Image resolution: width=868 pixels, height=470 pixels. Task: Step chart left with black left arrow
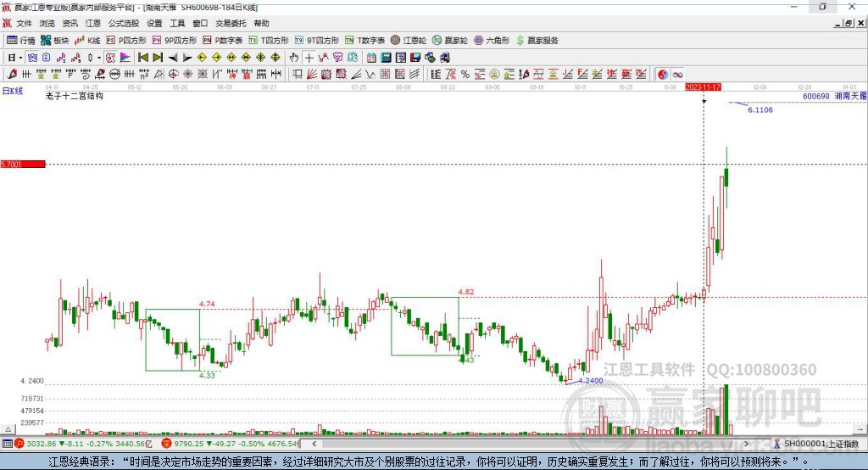point(173,58)
